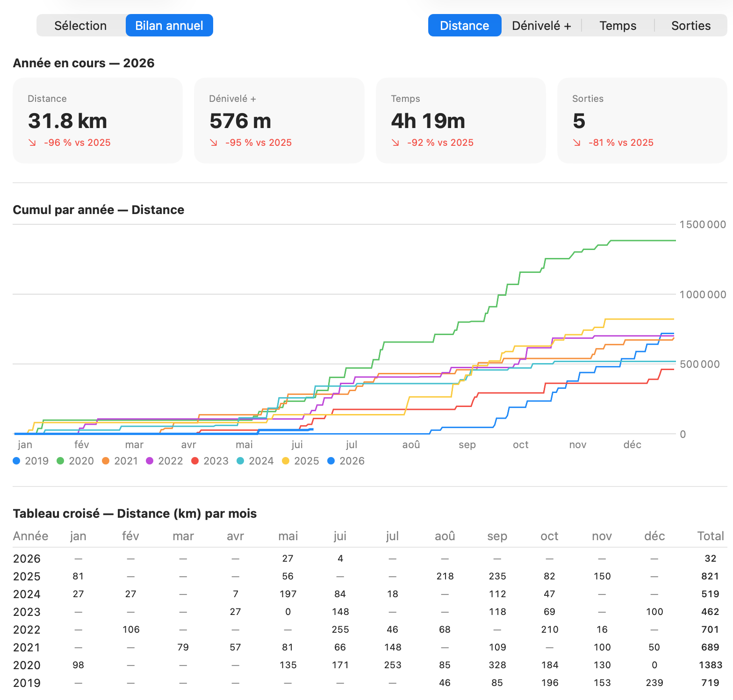Click the 2020 row label in table

coord(27,665)
